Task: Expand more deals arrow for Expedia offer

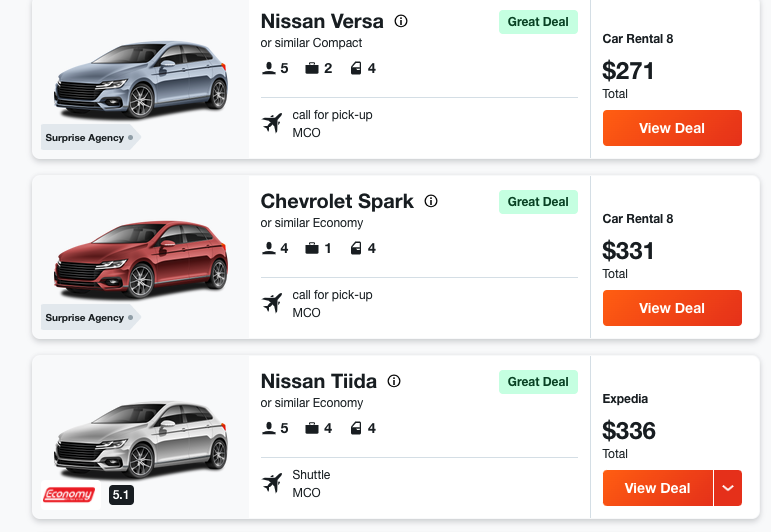Action: point(728,488)
